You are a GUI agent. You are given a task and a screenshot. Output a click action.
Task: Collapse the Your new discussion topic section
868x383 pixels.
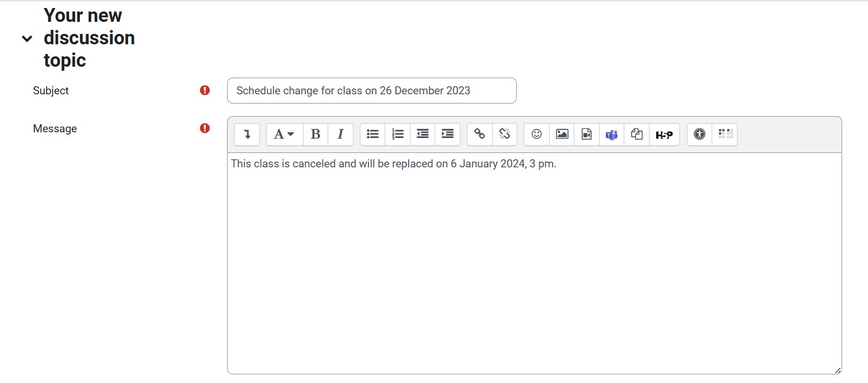click(26, 39)
